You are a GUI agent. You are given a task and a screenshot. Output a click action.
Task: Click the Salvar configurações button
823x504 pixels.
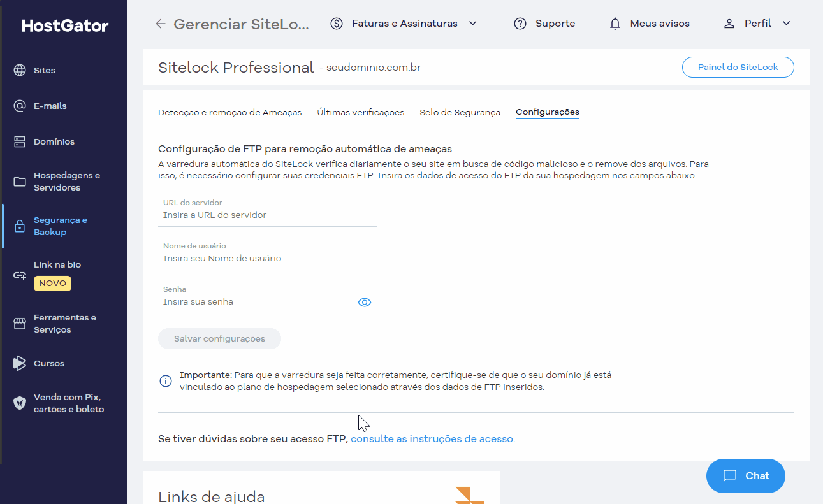(x=219, y=339)
